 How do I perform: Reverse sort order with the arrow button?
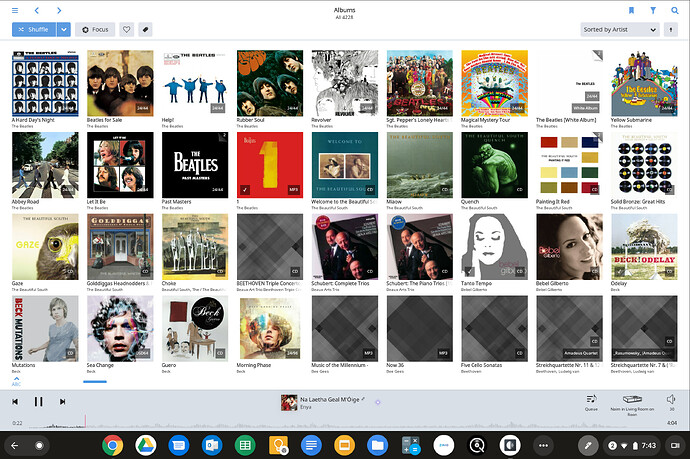point(671,29)
